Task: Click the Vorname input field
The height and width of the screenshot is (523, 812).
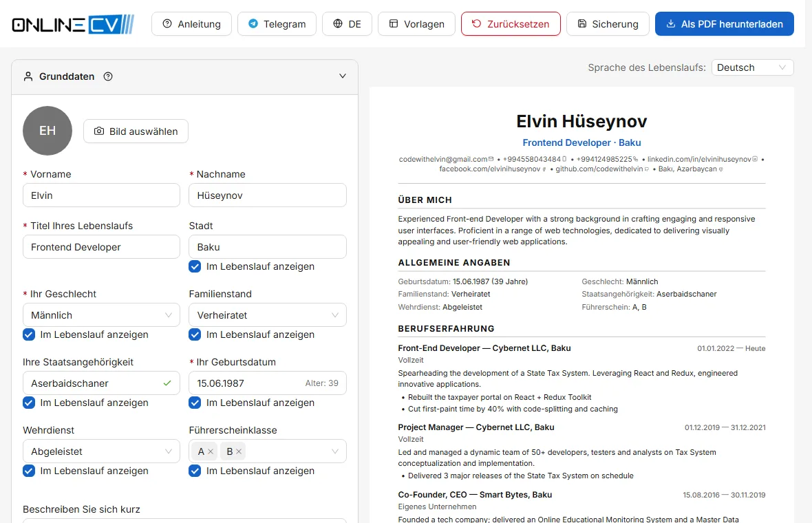Action: 102,195
